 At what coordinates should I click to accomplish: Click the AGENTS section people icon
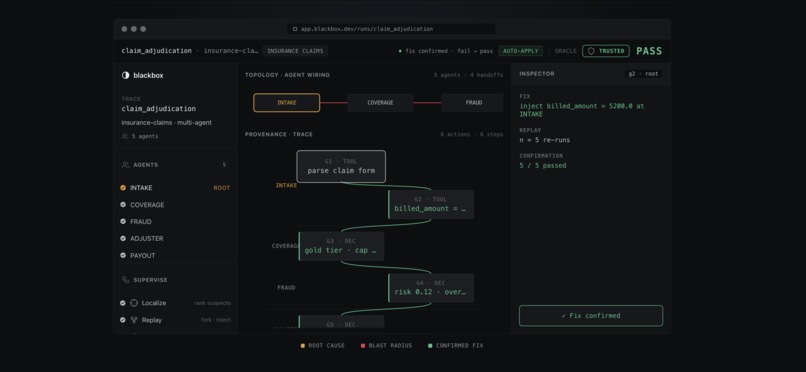coord(125,165)
